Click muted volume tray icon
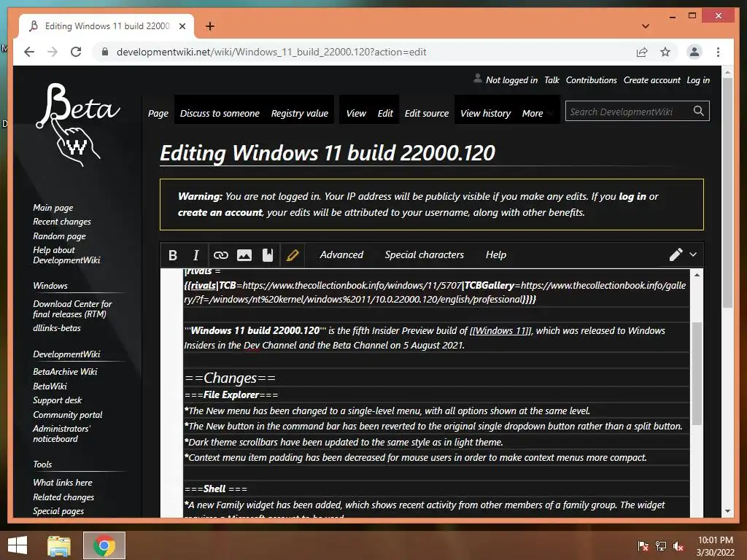The height and width of the screenshot is (560, 747). 678,546
